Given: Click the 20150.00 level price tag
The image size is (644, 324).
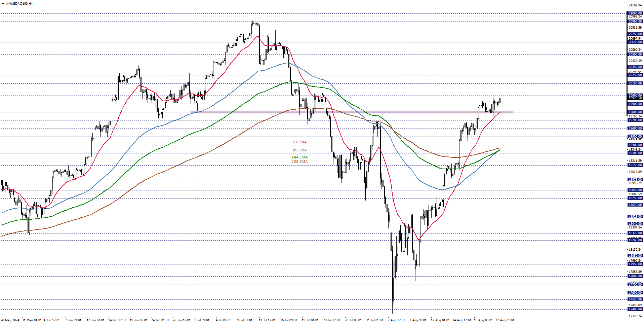Looking at the screenshot, I should point(635,83).
